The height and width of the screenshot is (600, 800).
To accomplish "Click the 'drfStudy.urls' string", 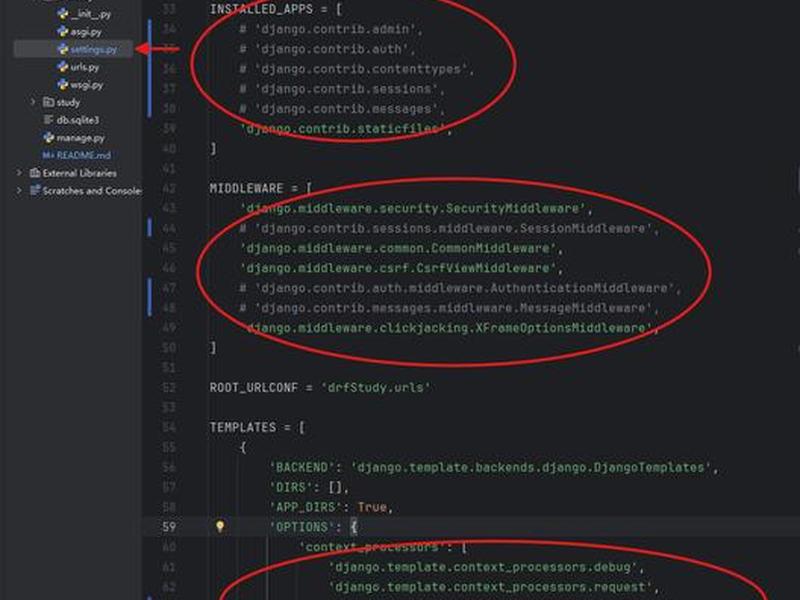I will point(376,388).
